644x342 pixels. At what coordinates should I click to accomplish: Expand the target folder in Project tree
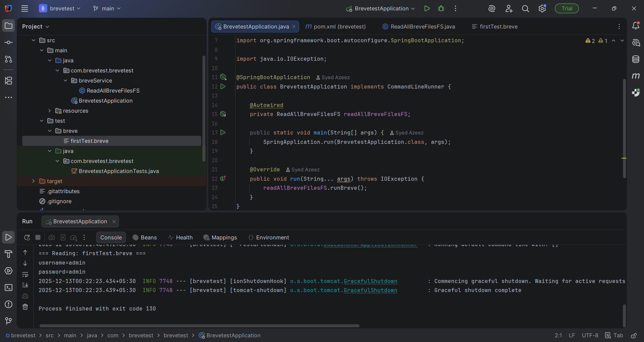click(x=34, y=181)
